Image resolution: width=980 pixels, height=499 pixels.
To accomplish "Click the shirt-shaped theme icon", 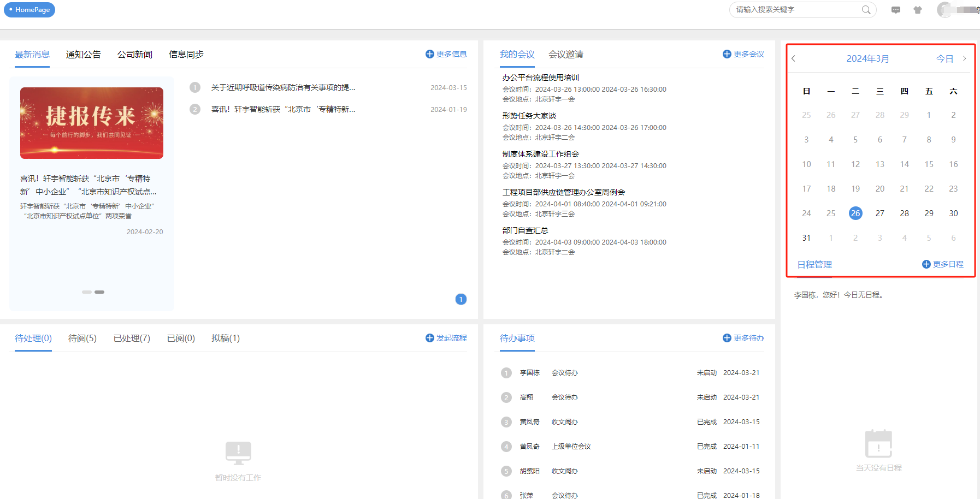I will point(918,10).
